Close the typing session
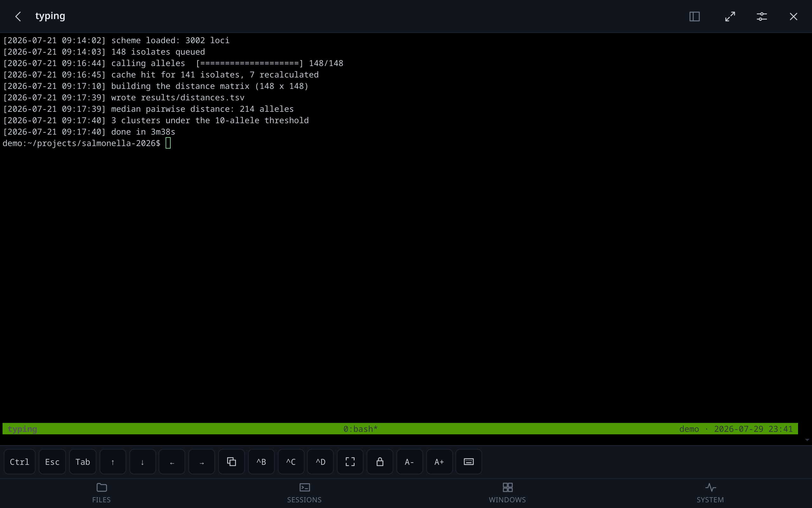Screen dimensions: 812x508 (794, 17)
